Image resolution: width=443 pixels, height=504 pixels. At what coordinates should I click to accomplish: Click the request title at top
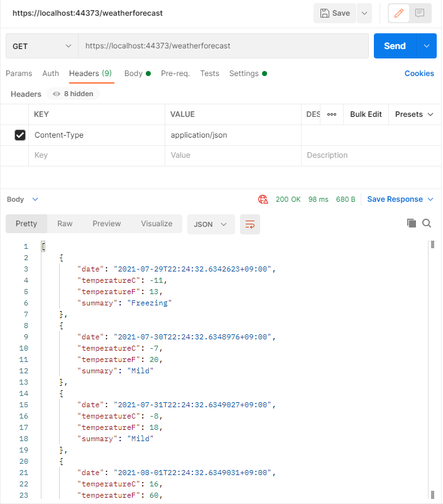87,13
